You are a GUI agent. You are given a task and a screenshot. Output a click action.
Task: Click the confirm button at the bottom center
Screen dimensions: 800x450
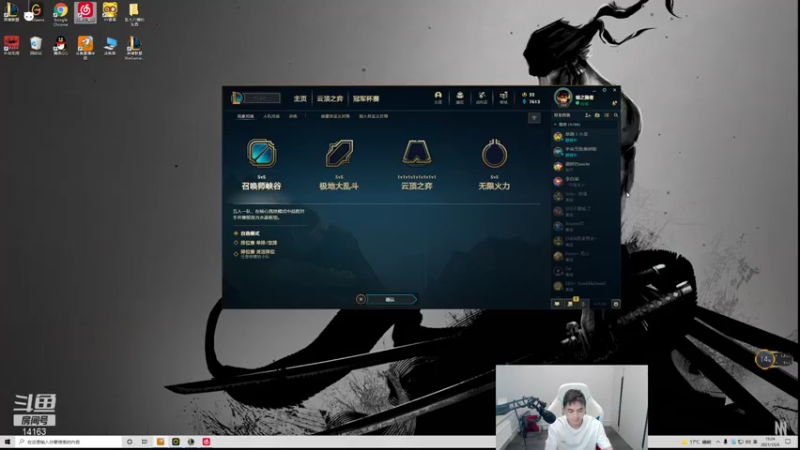pyautogui.click(x=391, y=299)
